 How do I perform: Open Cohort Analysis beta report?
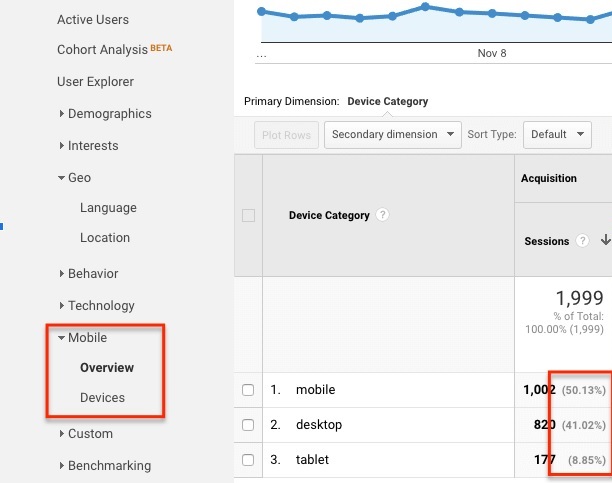pyautogui.click(x=101, y=50)
